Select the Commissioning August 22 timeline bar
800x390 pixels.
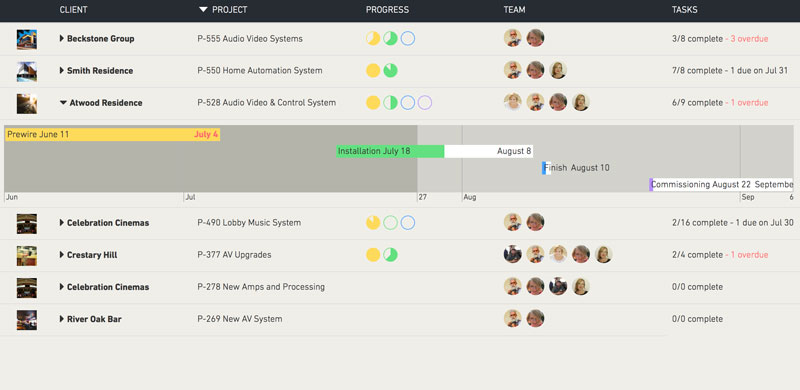pos(721,184)
